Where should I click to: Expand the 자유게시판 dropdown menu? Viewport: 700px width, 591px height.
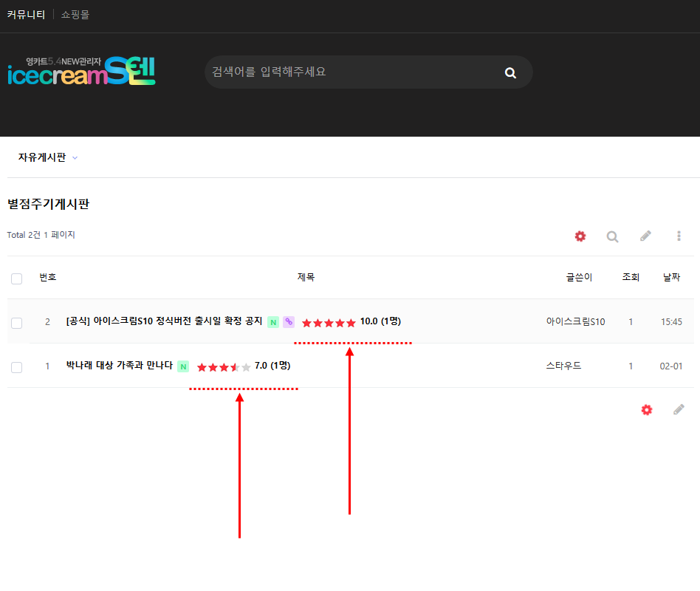[x=48, y=157]
